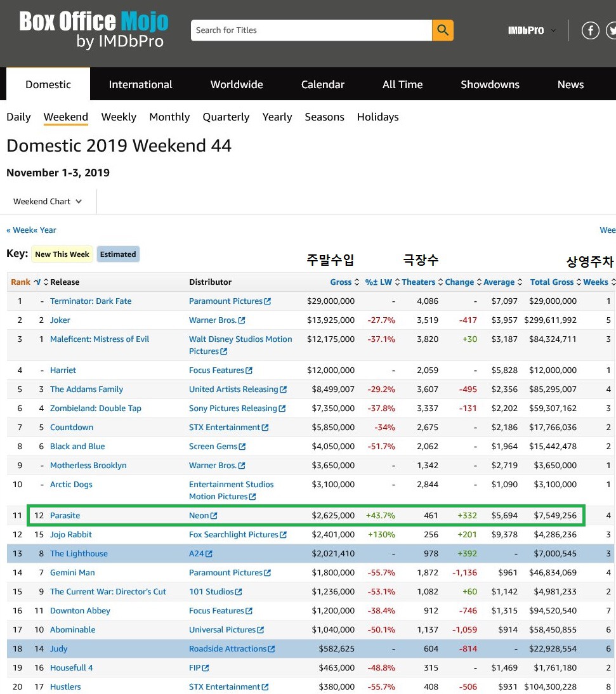Open external link icon next to 101 Studios
The width and height of the screenshot is (616, 694).
point(239,592)
